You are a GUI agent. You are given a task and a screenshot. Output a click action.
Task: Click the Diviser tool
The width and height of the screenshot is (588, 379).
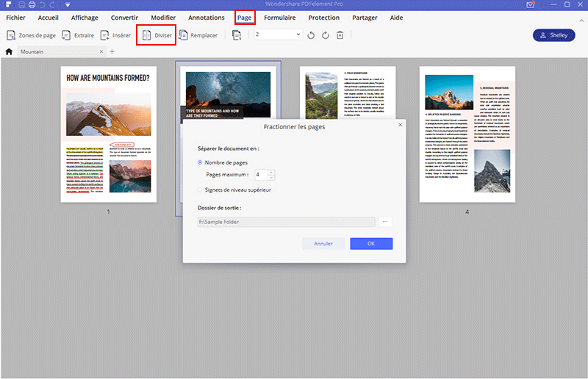[x=157, y=35]
